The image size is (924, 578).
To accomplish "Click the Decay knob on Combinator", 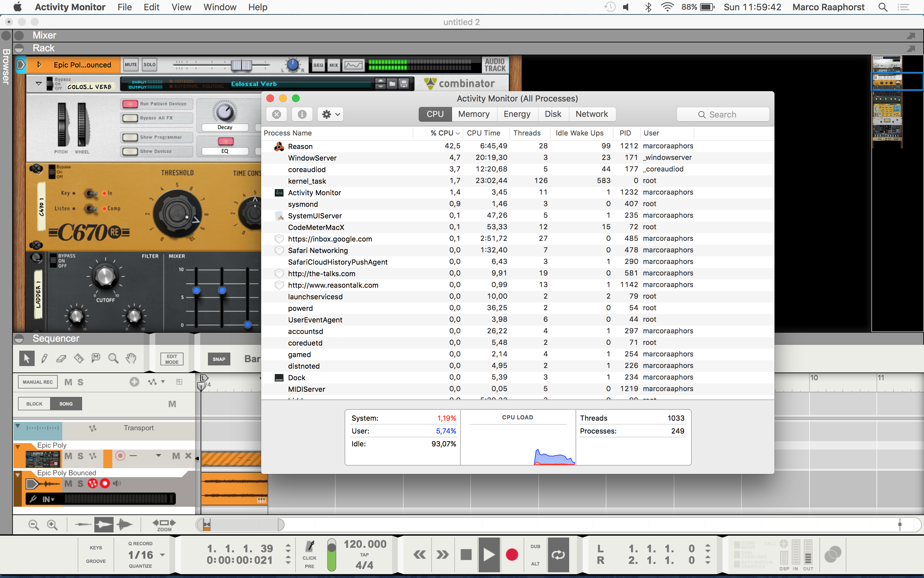I will tap(225, 112).
